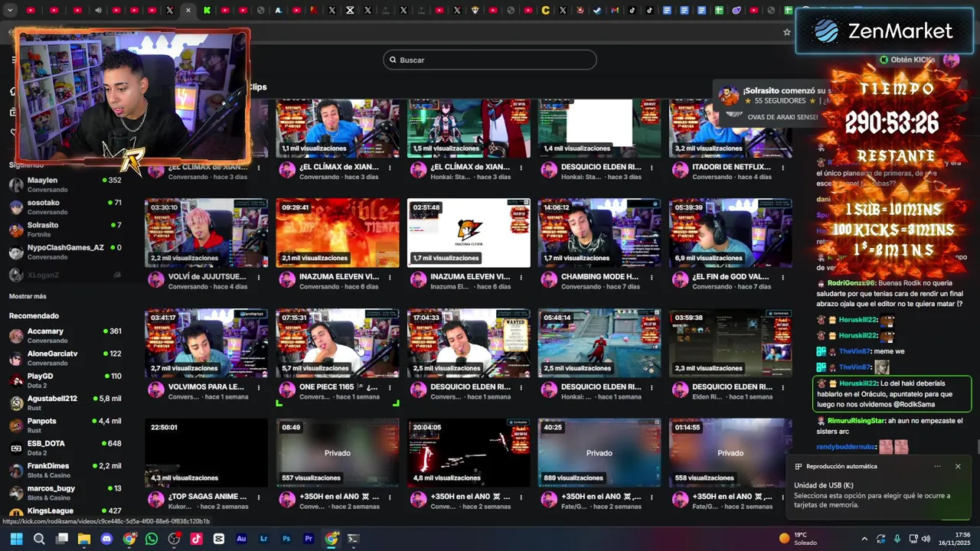Open PlayGD Dota 2 channel
The image size is (980, 551).
click(65, 380)
